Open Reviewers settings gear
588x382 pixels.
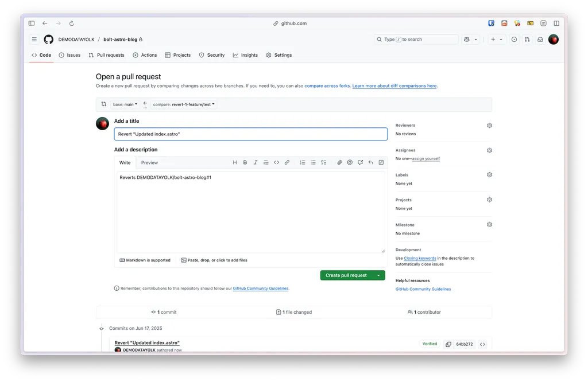click(489, 126)
